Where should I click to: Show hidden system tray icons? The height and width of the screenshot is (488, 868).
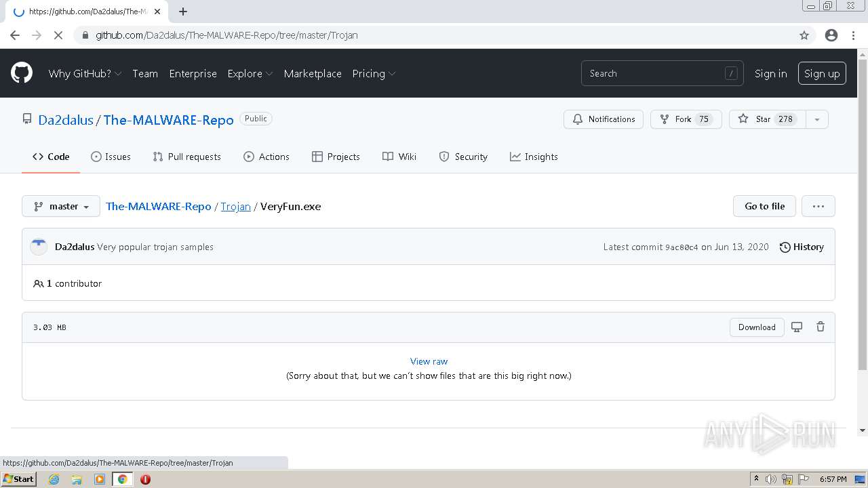[x=756, y=479]
